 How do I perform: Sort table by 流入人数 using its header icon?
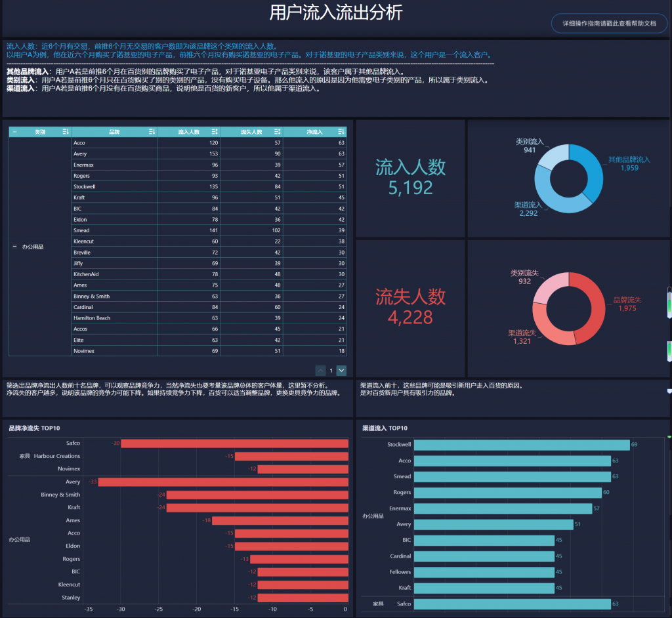(215, 132)
